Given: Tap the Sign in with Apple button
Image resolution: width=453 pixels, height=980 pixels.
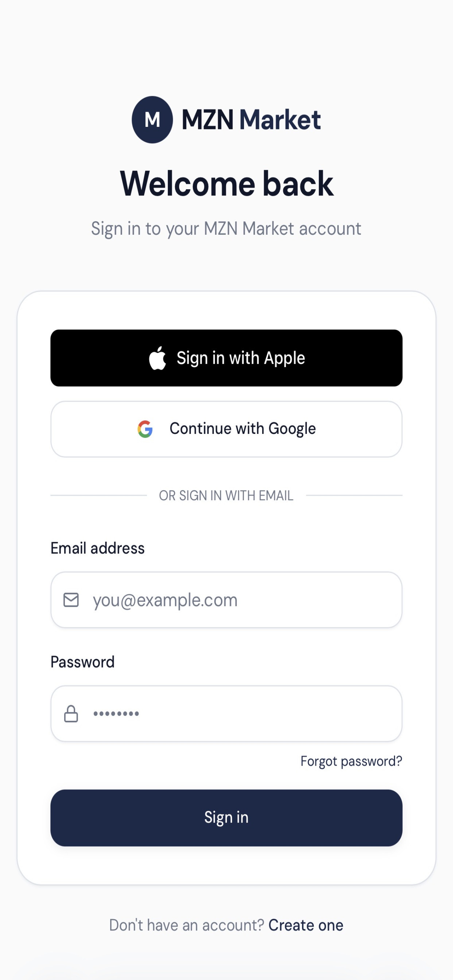Looking at the screenshot, I should pos(226,358).
